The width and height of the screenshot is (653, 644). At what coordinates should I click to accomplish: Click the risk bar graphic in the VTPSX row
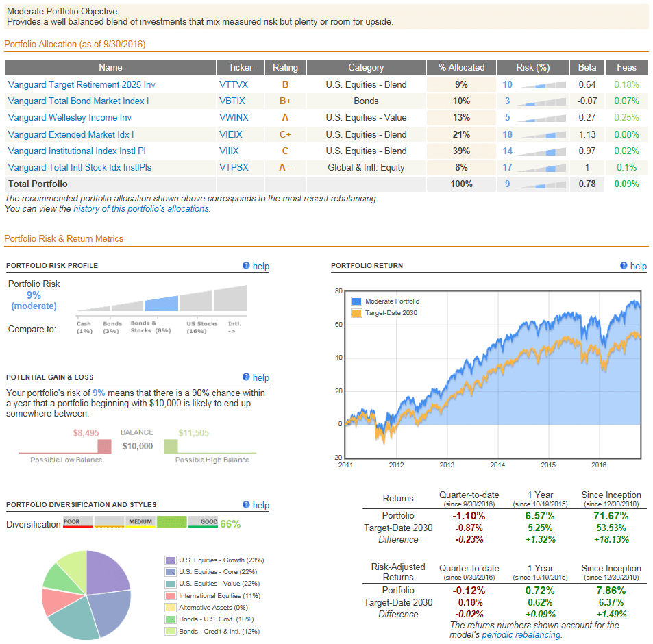(x=541, y=168)
